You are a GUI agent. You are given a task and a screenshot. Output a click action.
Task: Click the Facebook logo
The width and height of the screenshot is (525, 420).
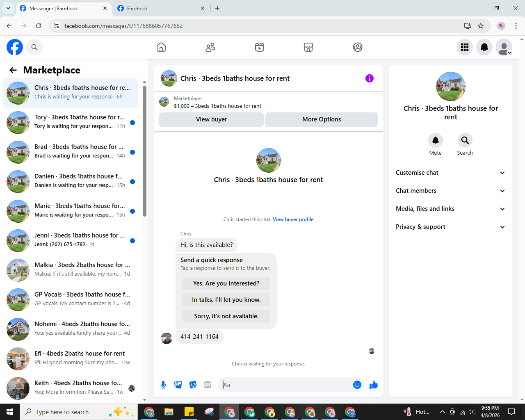click(15, 47)
